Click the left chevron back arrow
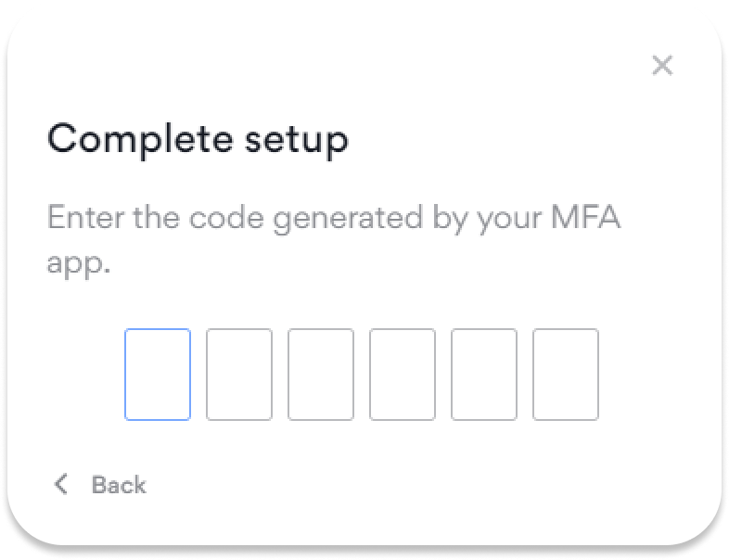 pyautogui.click(x=62, y=484)
